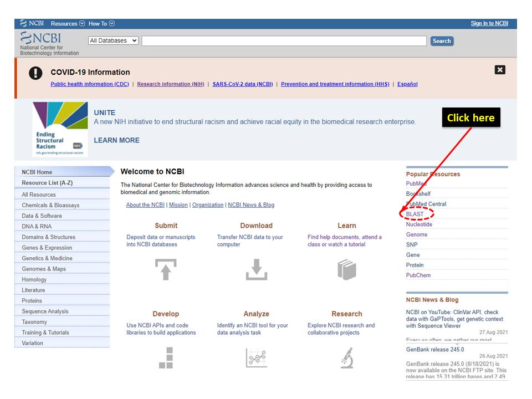The image size is (532, 399).
Task: Click the Analyze chart icon
Action: pyautogui.click(x=256, y=358)
